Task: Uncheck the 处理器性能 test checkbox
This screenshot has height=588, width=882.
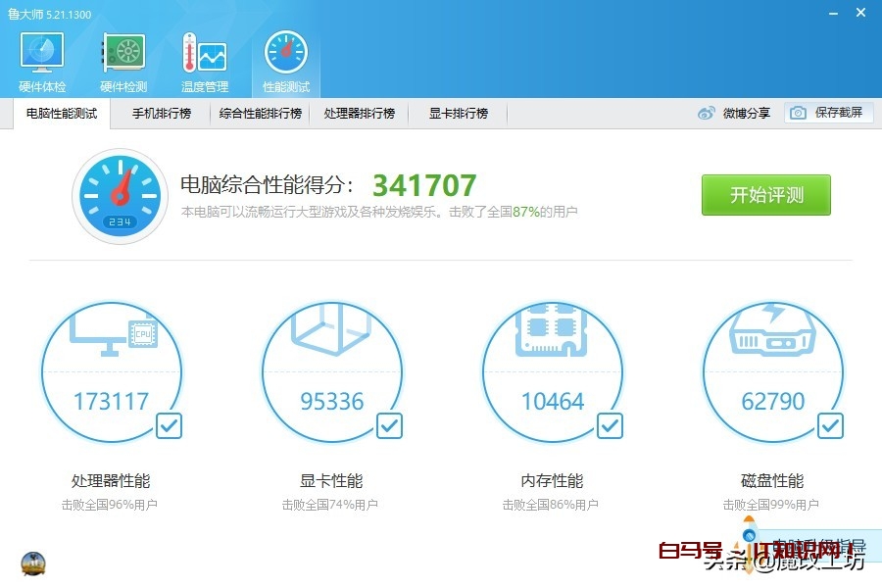Action: click(x=169, y=425)
